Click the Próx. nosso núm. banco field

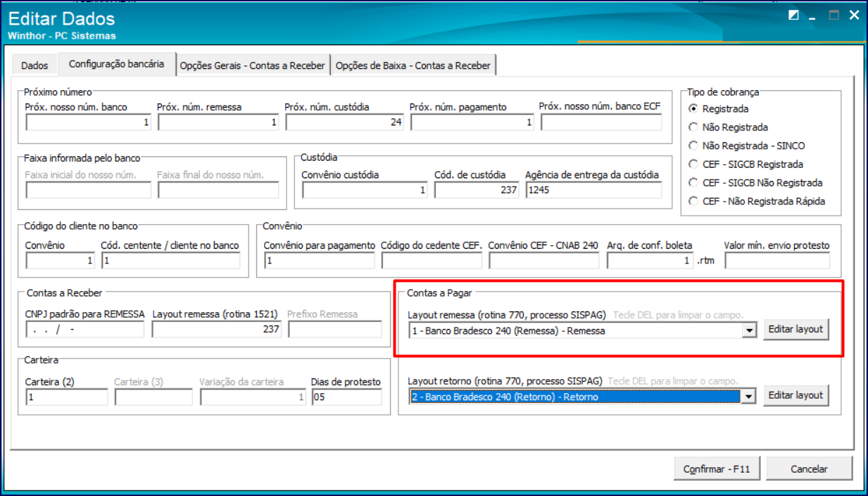[89, 123]
